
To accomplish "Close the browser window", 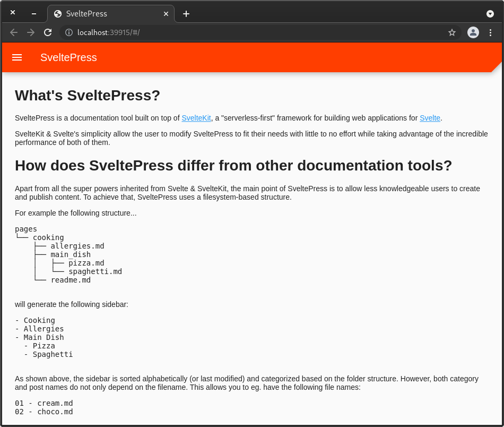I will [13, 12].
